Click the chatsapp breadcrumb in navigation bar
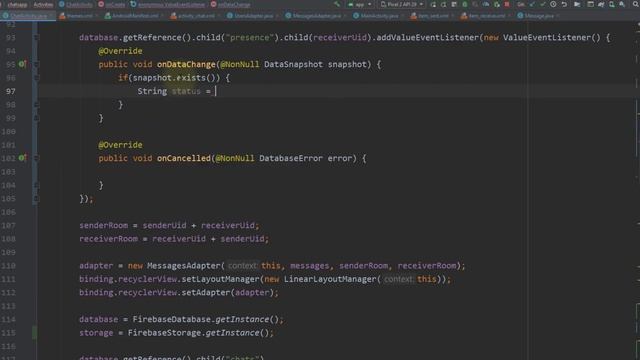The height and width of the screenshot is (360, 640). (17, 4)
